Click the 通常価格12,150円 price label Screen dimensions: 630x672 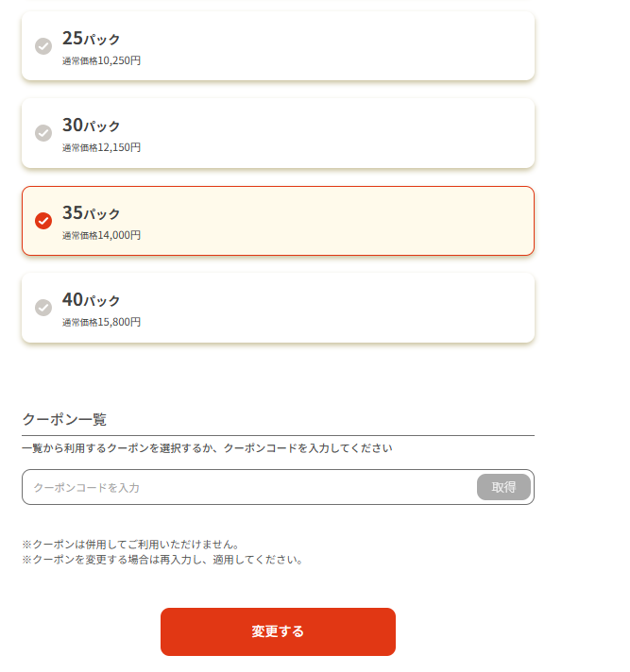pos(102,147)
